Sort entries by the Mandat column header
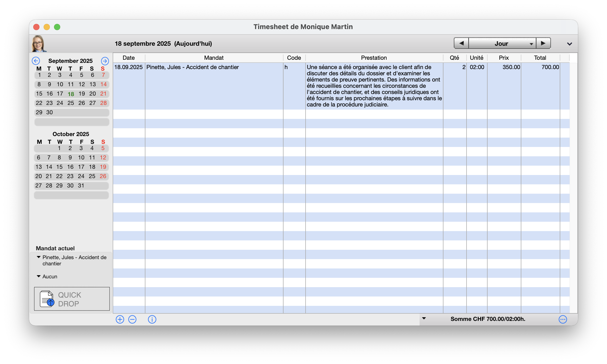607x364 pixels. [x=214, y=58]
